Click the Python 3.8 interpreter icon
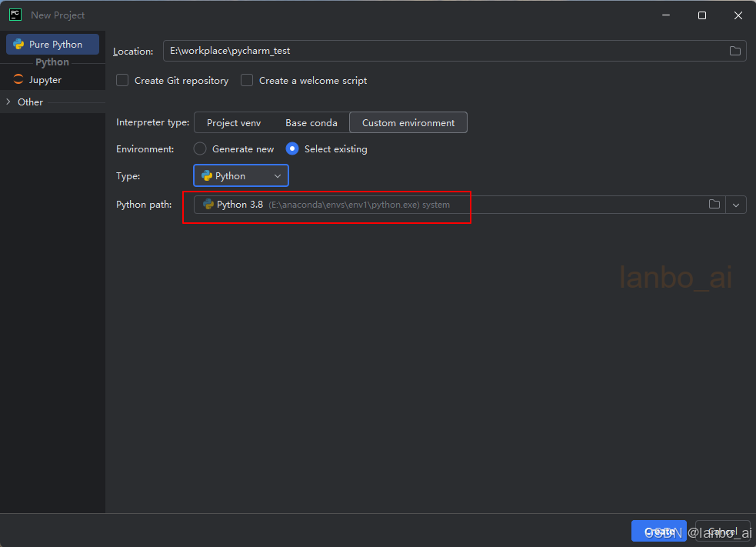This screenshot has width=756, height=547. tap(206, 205)
